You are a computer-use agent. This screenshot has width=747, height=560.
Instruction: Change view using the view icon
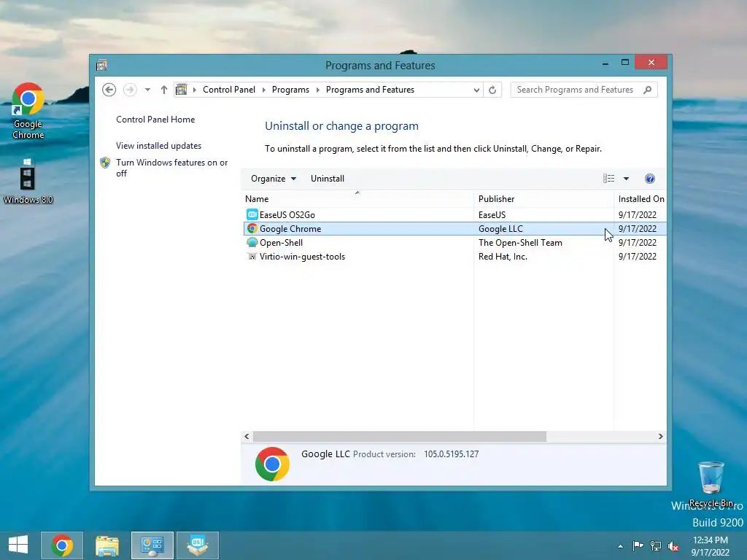tap(609, 179)
